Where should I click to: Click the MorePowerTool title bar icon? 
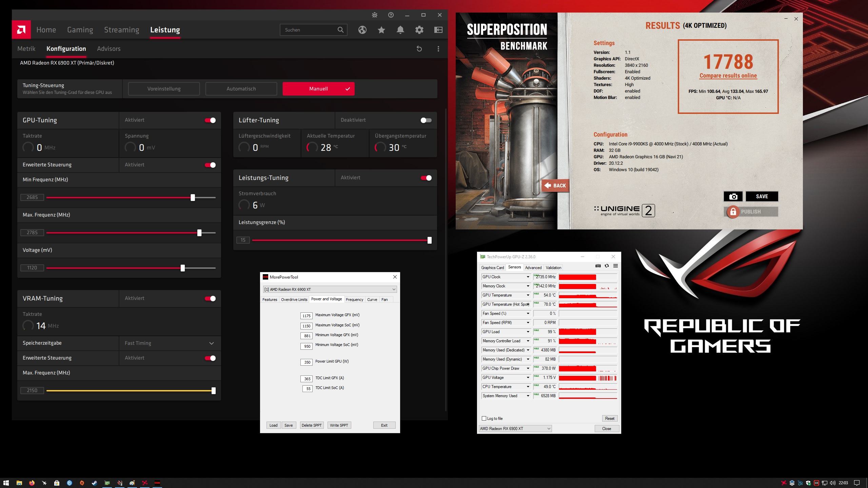click(x=265, y=277)
